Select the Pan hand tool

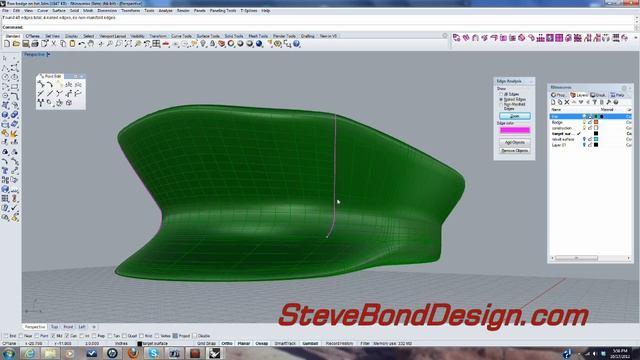(x=91, y=44)
